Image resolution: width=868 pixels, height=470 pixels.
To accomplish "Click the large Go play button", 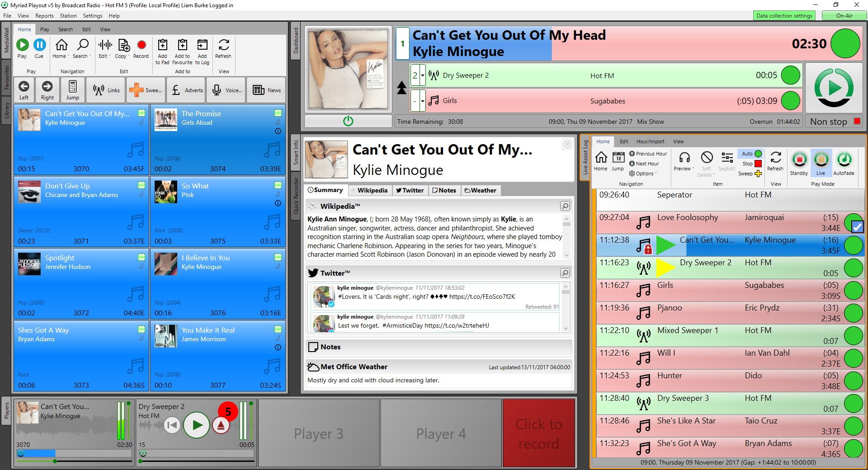I will click(x=834, y=88).
